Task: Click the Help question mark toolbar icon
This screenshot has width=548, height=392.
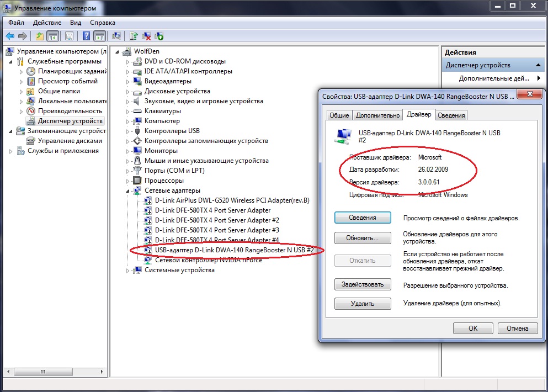Action: 86,36
